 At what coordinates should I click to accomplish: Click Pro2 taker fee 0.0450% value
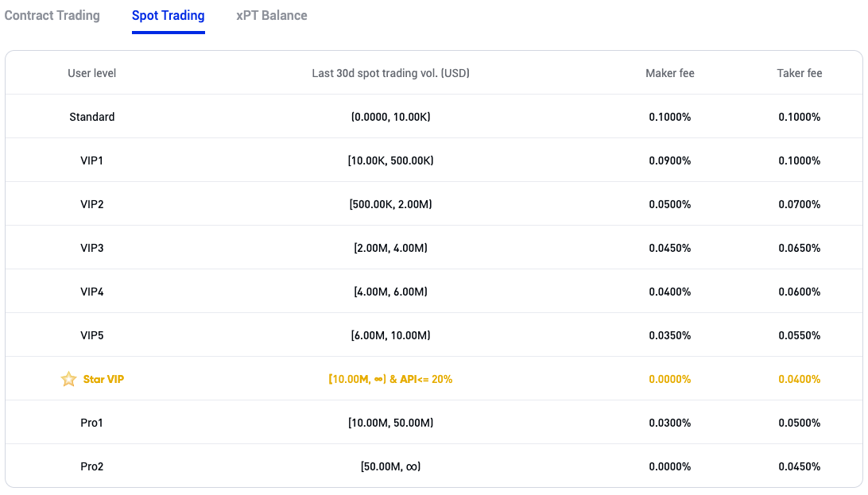click(799, 466)
